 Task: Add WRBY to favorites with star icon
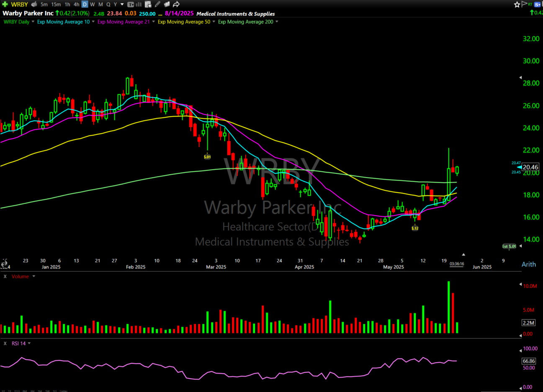pos(517,4)
